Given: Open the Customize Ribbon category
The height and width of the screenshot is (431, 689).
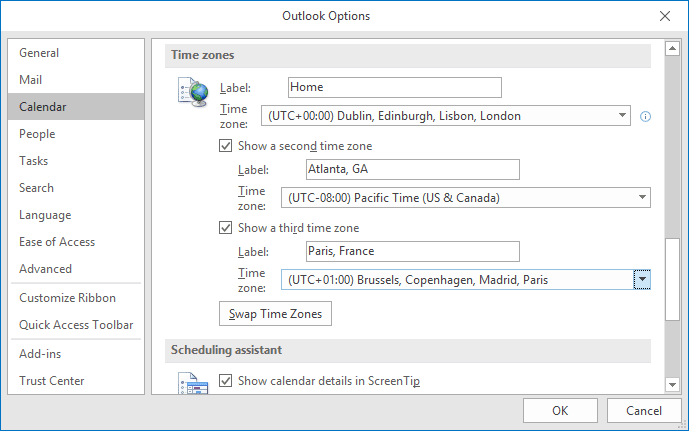Looking at the screenshot, I should [x=76, y=298].
